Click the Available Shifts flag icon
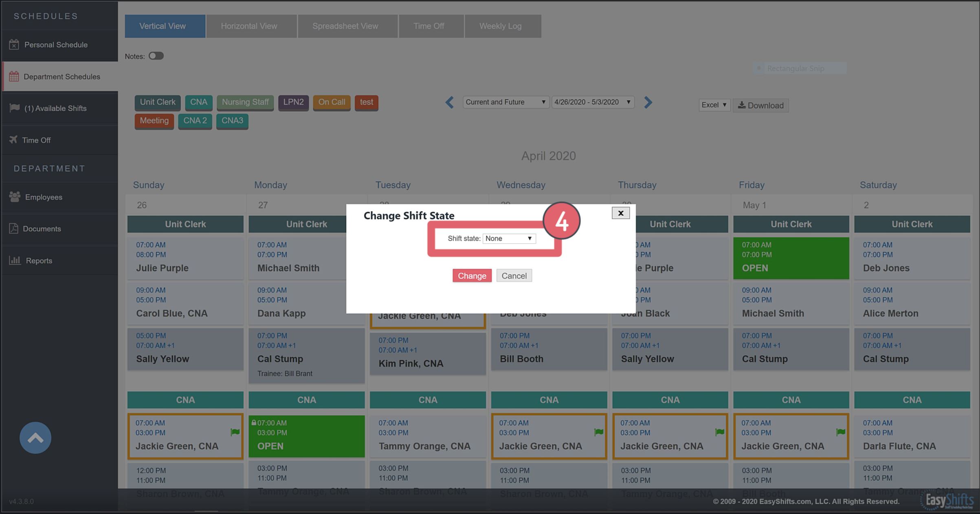Image resolution: width=980 pixels, height=514 pixels. tap(15, 108)
